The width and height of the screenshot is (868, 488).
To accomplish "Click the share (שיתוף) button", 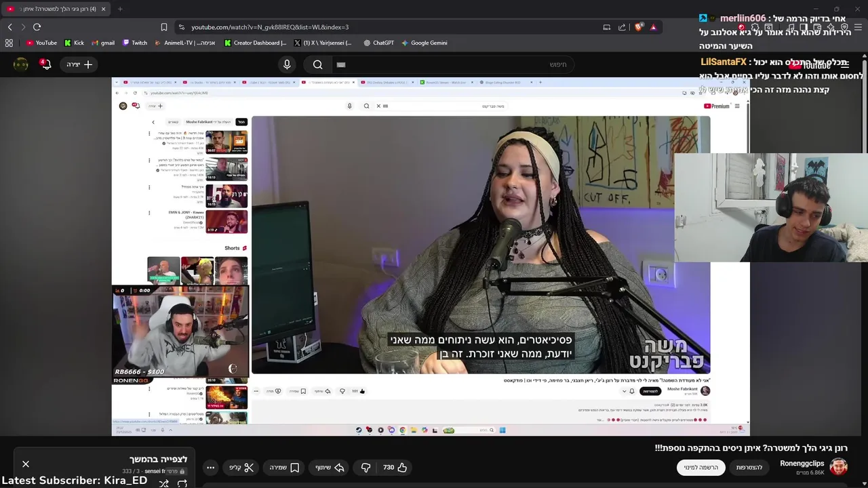I will pyautogui.click(x=330, y=468).
